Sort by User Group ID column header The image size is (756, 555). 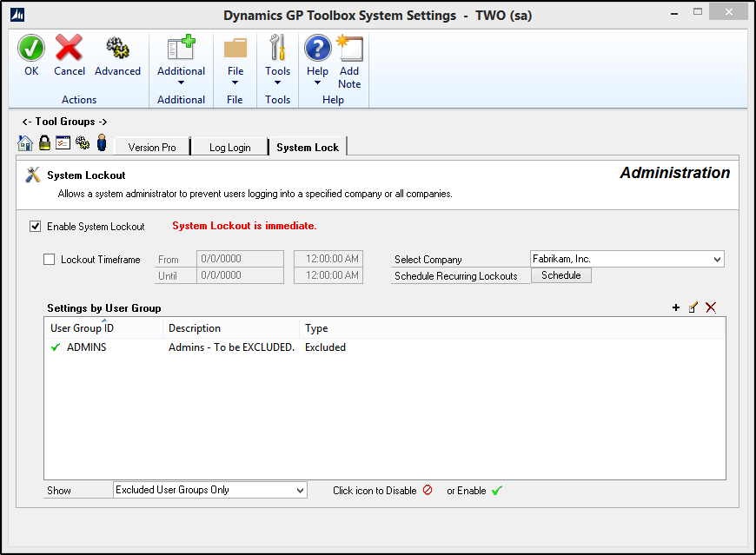coord(103,328)
